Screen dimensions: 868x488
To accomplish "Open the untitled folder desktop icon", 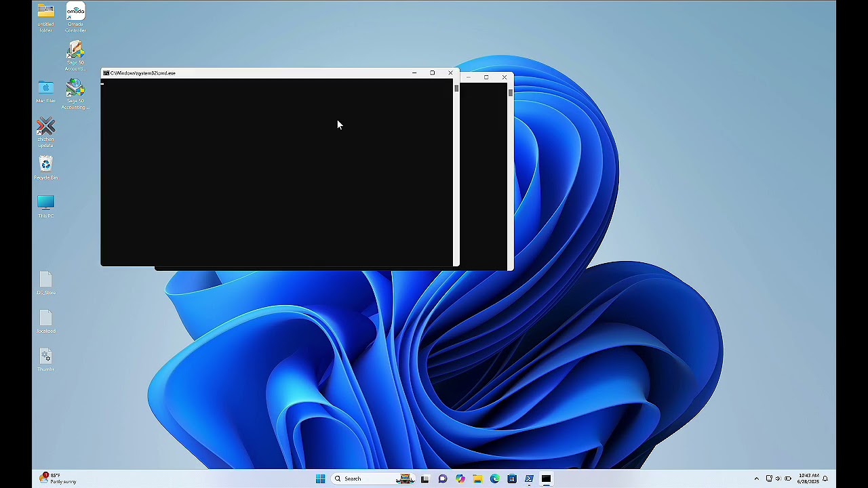I will tap(45, 18).
